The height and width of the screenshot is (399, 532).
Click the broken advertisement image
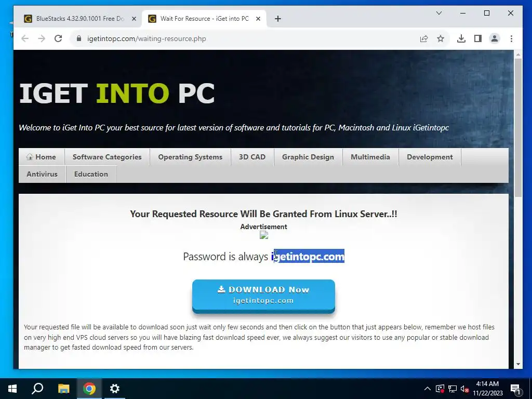[x=264, y=235]
